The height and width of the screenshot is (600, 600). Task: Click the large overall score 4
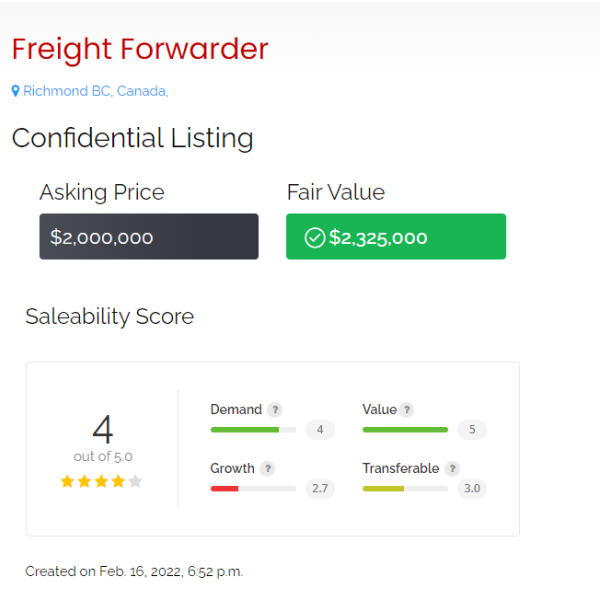103,429
